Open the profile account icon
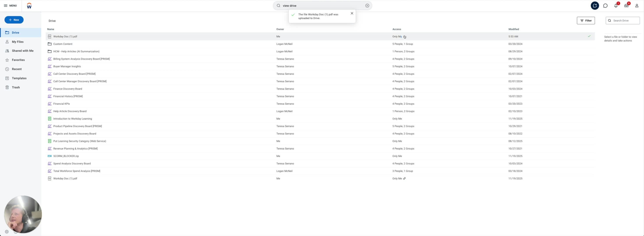The width and height of the screenshot is (644, 236). (x=637, y=5)
